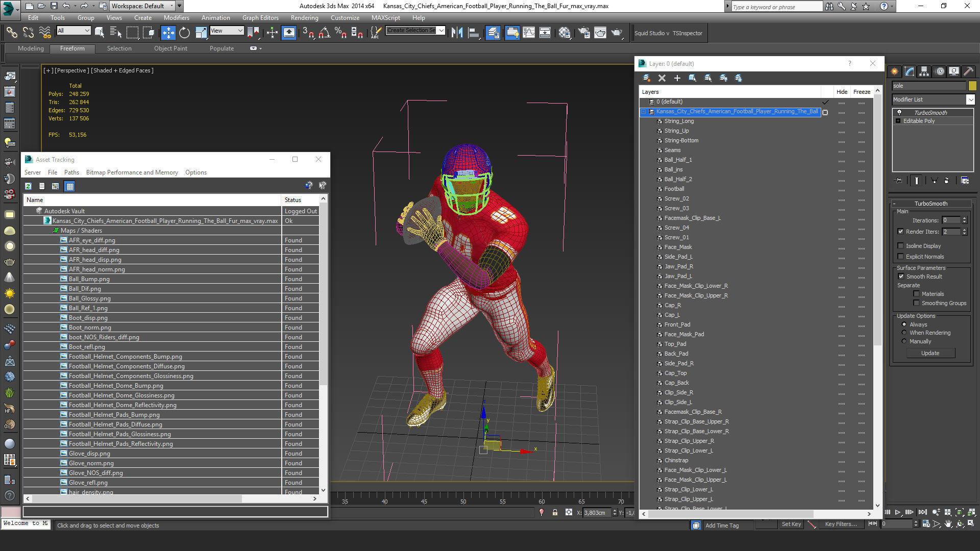This screenshot has width=980, height=551.
Task: Click Remove modifier from stack icon
Action: (946, 180)
